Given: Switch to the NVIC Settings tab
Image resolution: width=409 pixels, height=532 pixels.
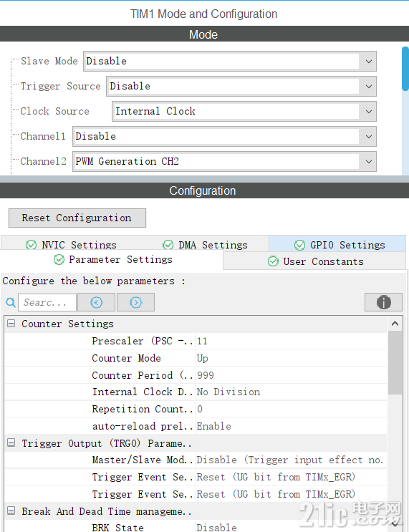Looking at the screenshot, I should [72, 245].
